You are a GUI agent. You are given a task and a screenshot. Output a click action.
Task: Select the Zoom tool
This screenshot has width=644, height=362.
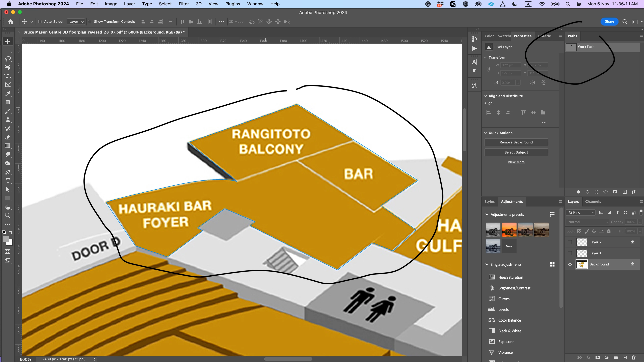click(8, 216)
